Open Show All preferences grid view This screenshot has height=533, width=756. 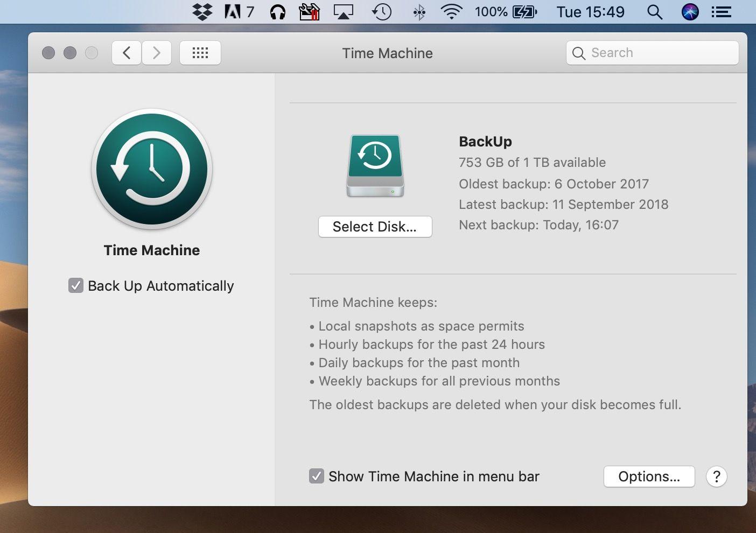pos(200,52)
